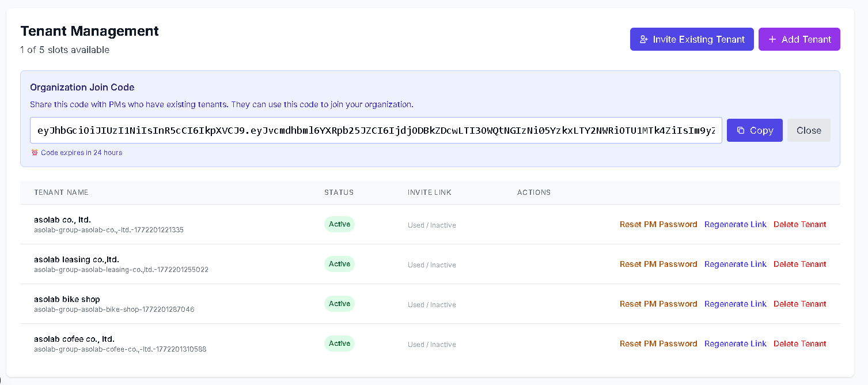Reset PM Password for asolab cofee co., ltd.
Viewport: 868px width, 385px height.
pyautogui.click(x=658, y=344)
